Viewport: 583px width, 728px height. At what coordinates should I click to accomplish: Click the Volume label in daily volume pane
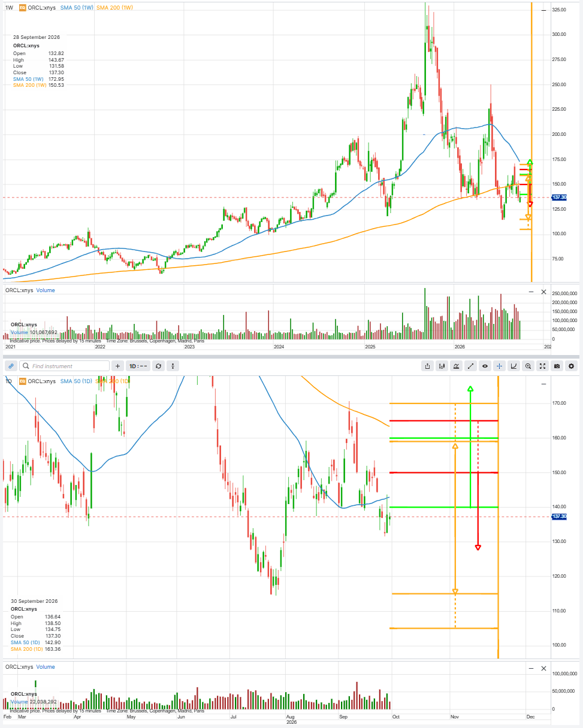pyautogui.click(x=45, y=667)
